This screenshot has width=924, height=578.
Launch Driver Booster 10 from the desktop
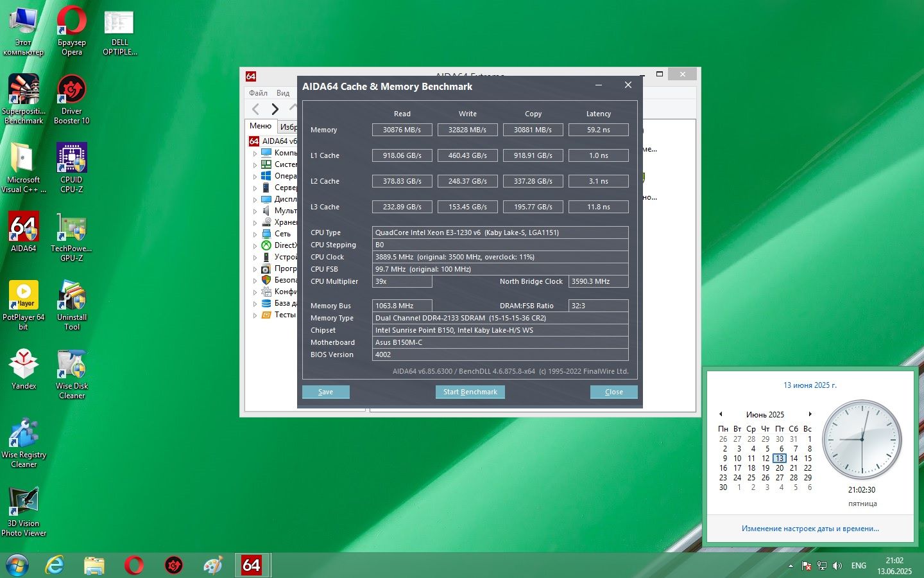click(72, 98)
